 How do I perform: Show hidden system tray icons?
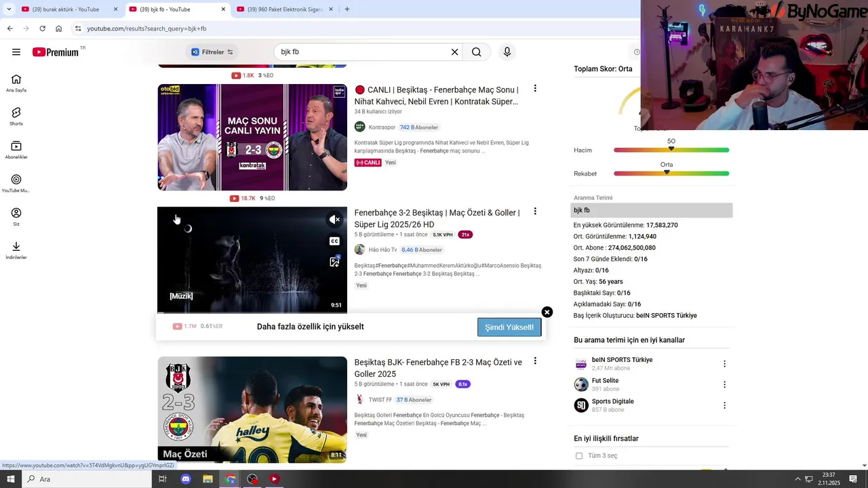[x=797, y=479]
